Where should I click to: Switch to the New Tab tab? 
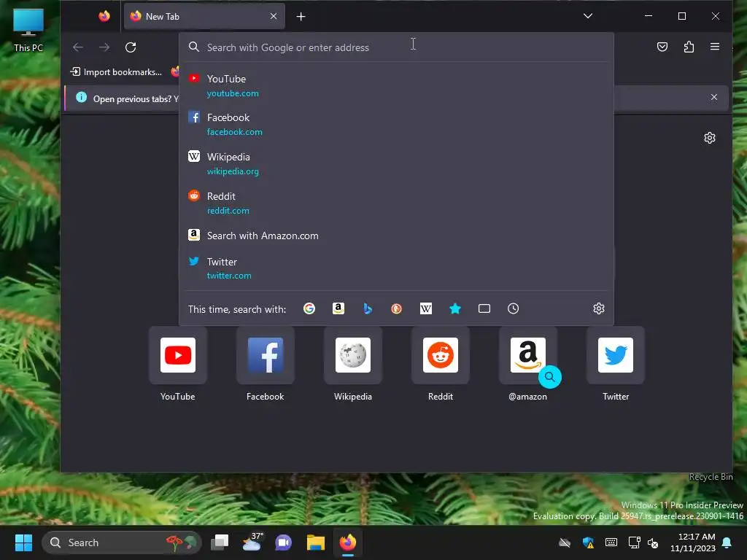(204, 16)
